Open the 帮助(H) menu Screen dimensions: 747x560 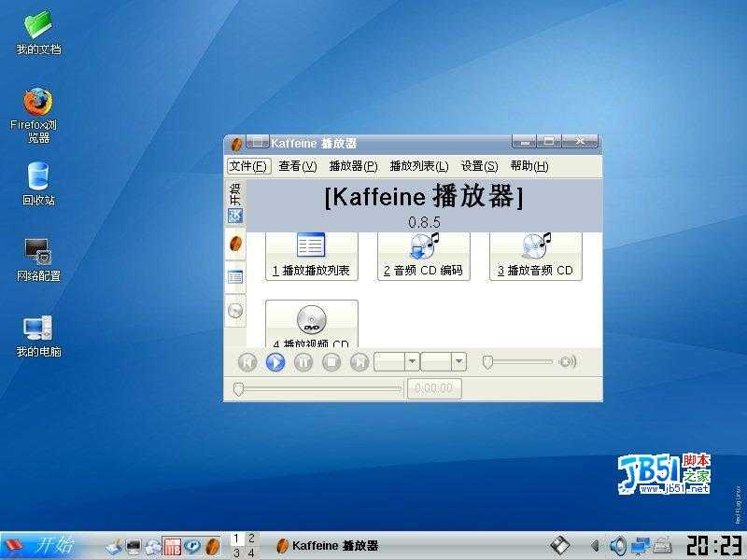(529, 166)
